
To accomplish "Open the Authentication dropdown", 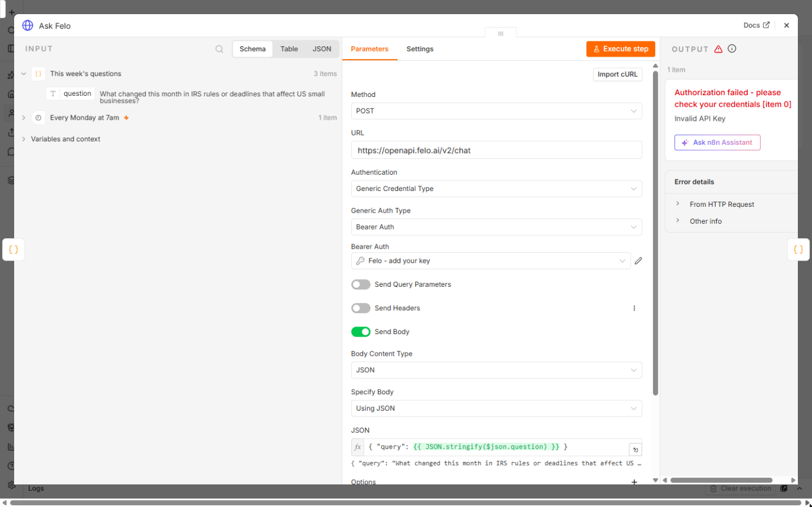I will tap(496, 189).
